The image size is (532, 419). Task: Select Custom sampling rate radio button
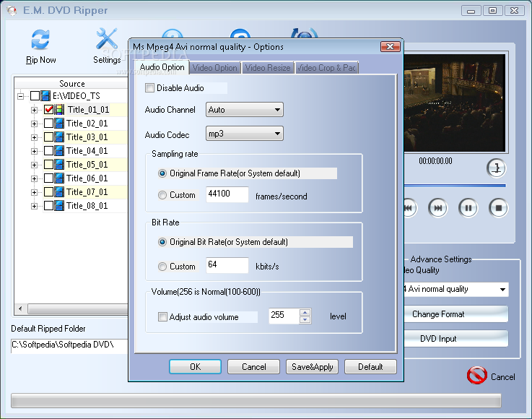click(x=162, y=195)
